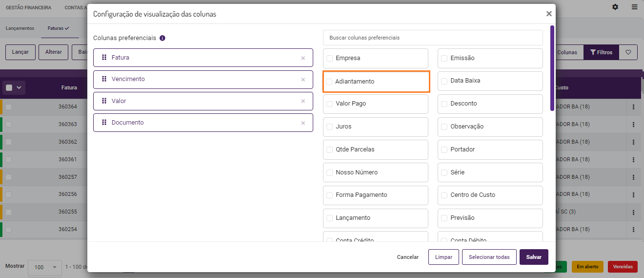Enable the Empresa column checkbox
644x278 pixels.
[330, 58]
